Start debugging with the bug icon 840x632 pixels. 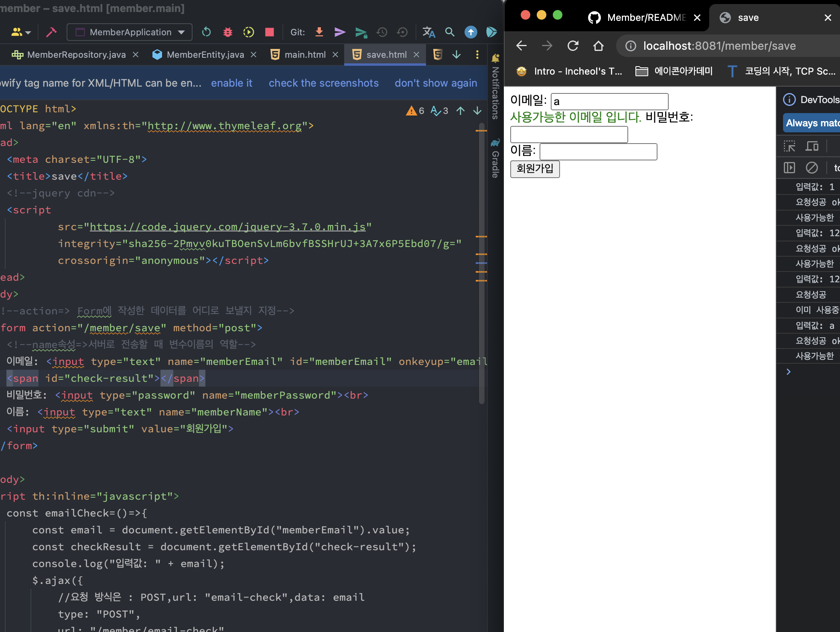[227, 32]
